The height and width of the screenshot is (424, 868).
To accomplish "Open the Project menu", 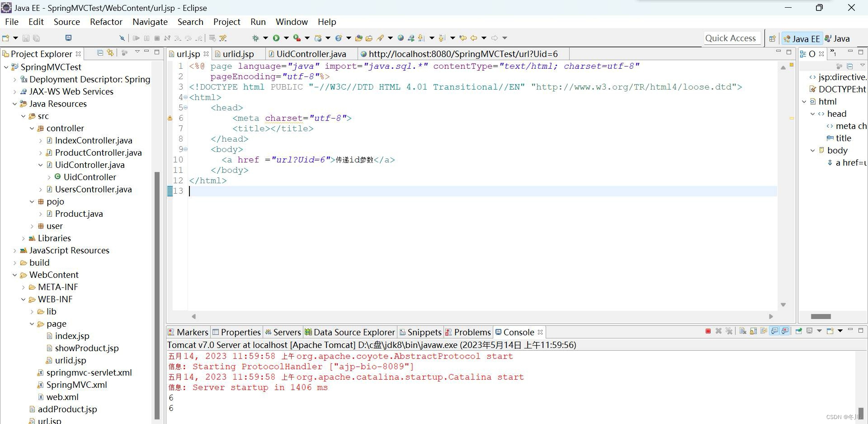I will click(x=227, y=22).
